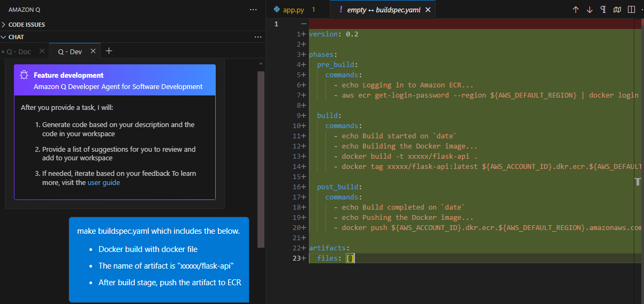Click the 'aws ecr get-login-password' line
Screen dimensions: 644x304
click(x=486, y=95)
